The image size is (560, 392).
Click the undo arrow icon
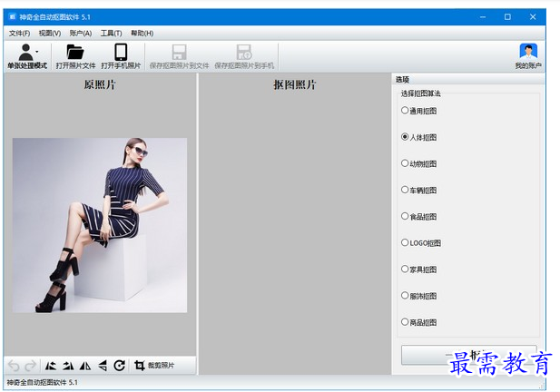click(x=14, y=366)
